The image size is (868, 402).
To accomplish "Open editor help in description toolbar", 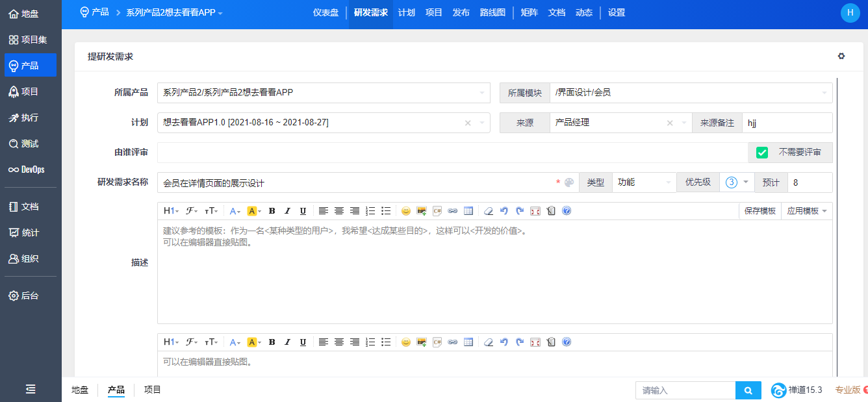I will pyautogui.click(x=567, y=211).
